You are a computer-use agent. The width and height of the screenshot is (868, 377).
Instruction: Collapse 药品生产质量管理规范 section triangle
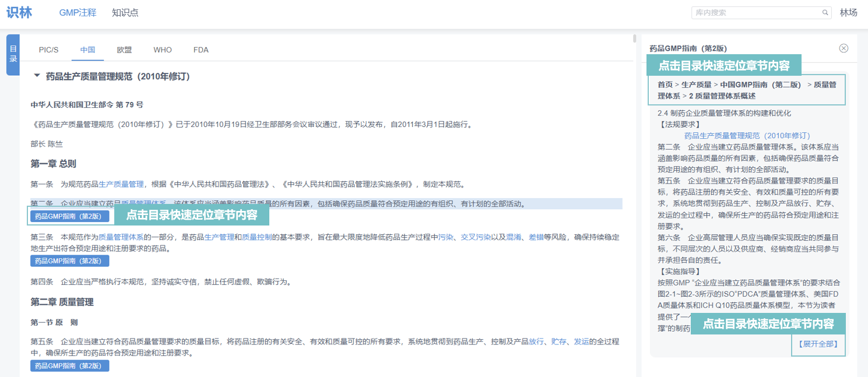point(37,76)
